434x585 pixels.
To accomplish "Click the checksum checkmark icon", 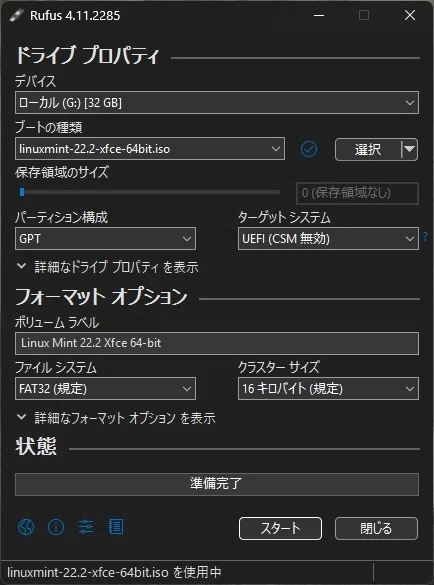I will click(x=309, y=149).
